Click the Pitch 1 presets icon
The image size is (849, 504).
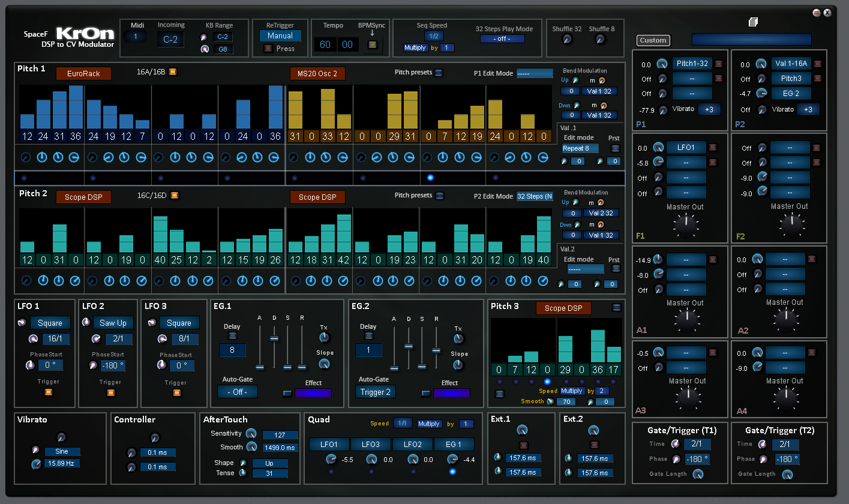[x=439, y=73]
